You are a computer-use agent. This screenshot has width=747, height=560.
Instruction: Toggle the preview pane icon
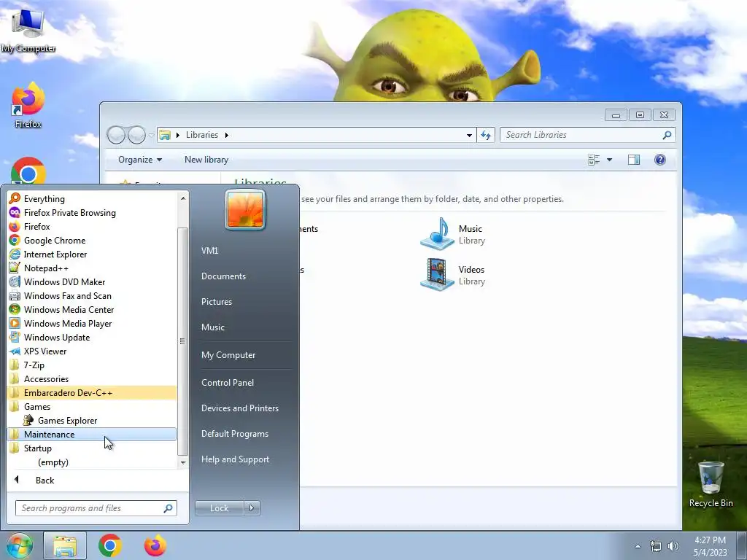tap(634, 160)
